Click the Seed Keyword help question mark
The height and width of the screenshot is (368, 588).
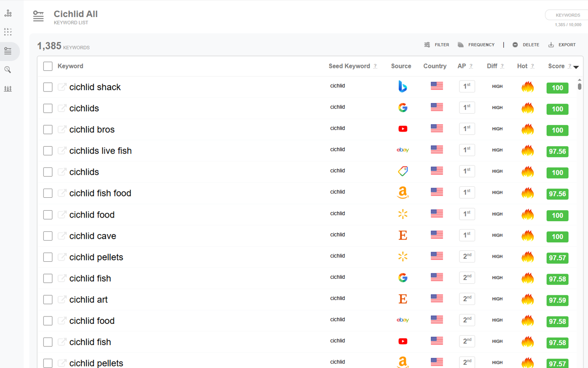375,66
